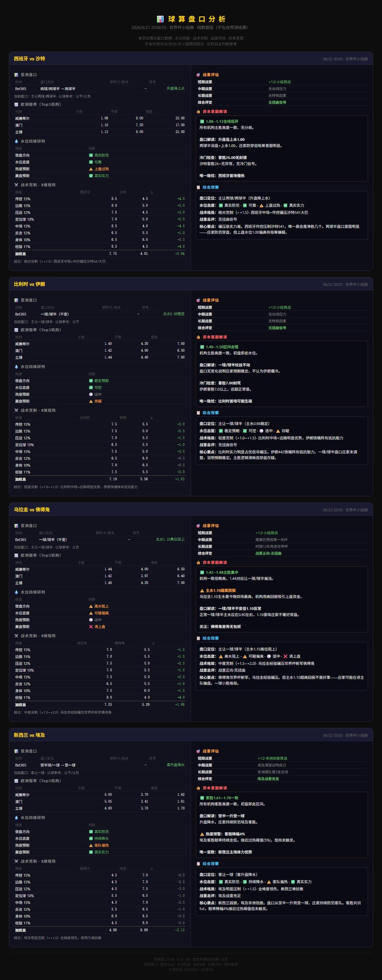
Task: Click target 战意评估 icon in 新西兰 vs 埃及 card
Action: [198, 752]
